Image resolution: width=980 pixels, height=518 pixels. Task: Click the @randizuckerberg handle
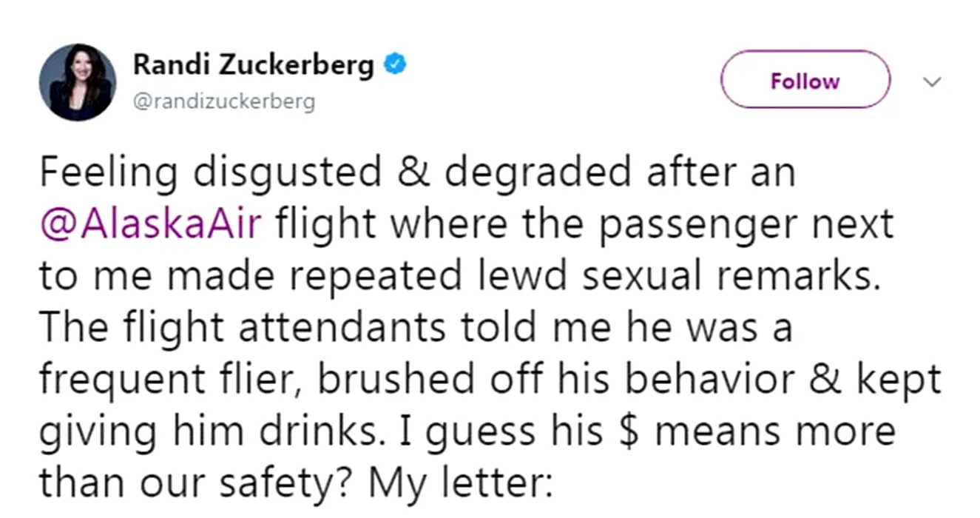click(x=223, y=101)
